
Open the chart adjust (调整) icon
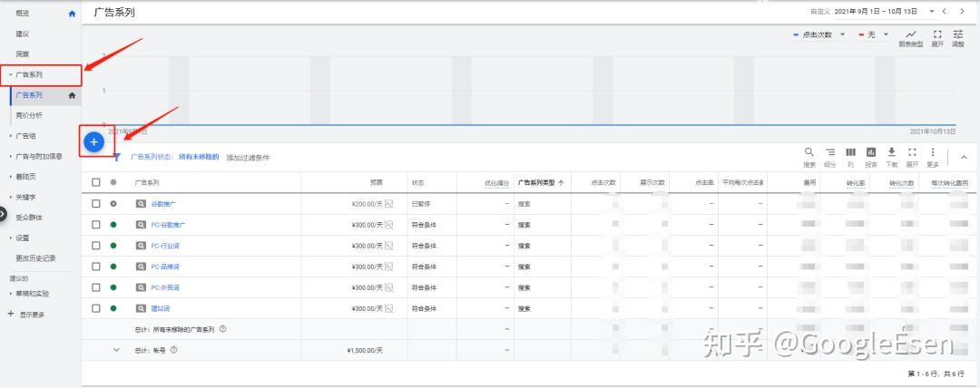(957, 34)
